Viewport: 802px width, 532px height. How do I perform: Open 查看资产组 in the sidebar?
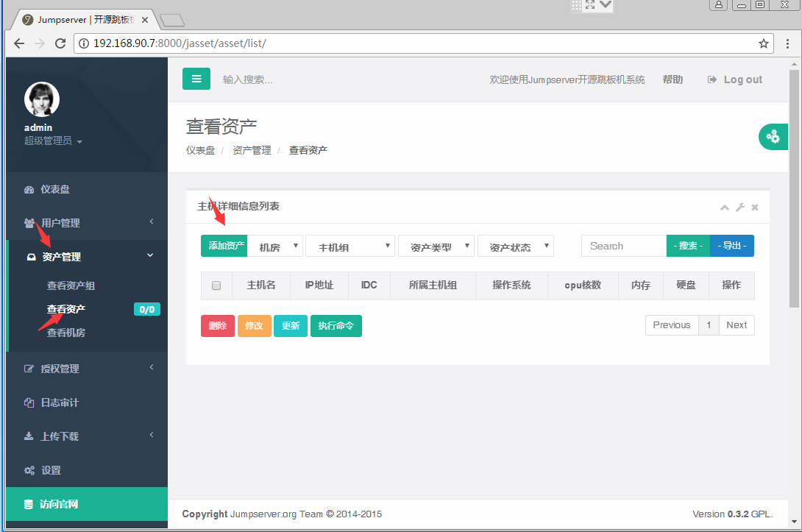click(71, 285)
